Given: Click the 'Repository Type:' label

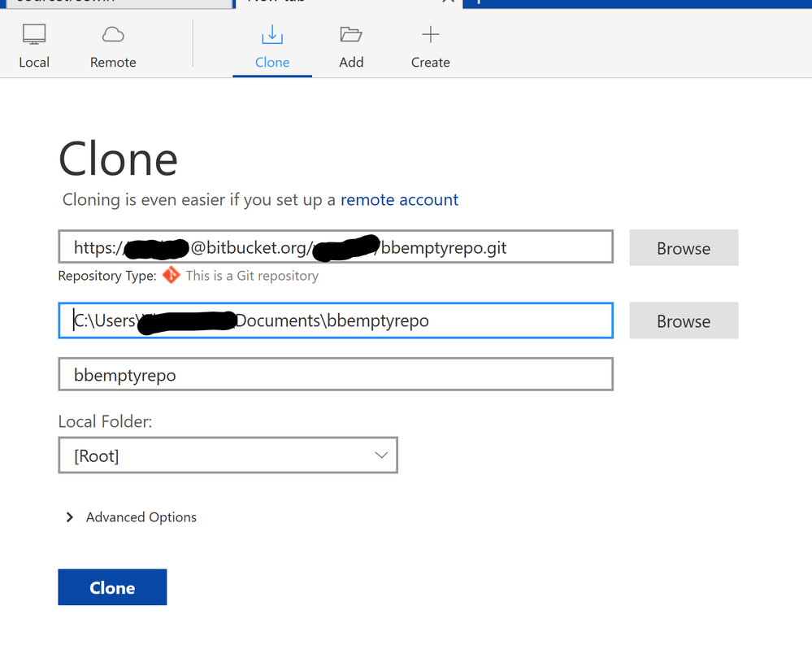Looking at the screenshot, I should [x=107, y=276].
